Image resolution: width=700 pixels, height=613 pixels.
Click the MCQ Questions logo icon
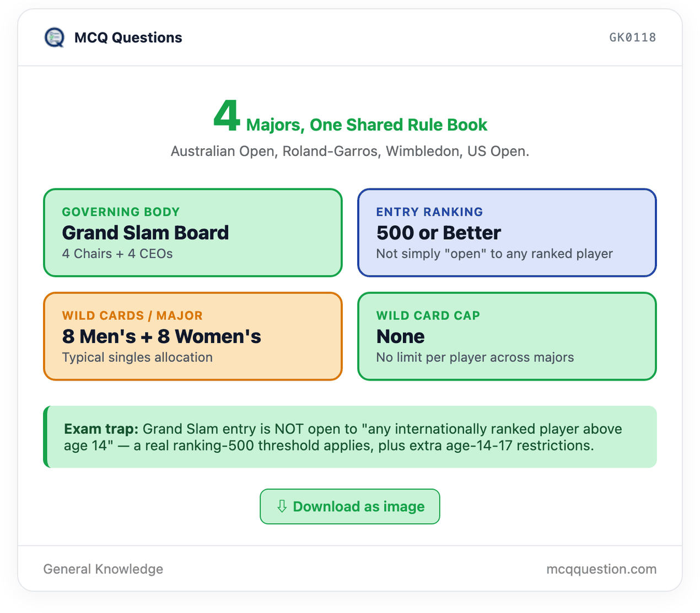[x=54, y=37]
